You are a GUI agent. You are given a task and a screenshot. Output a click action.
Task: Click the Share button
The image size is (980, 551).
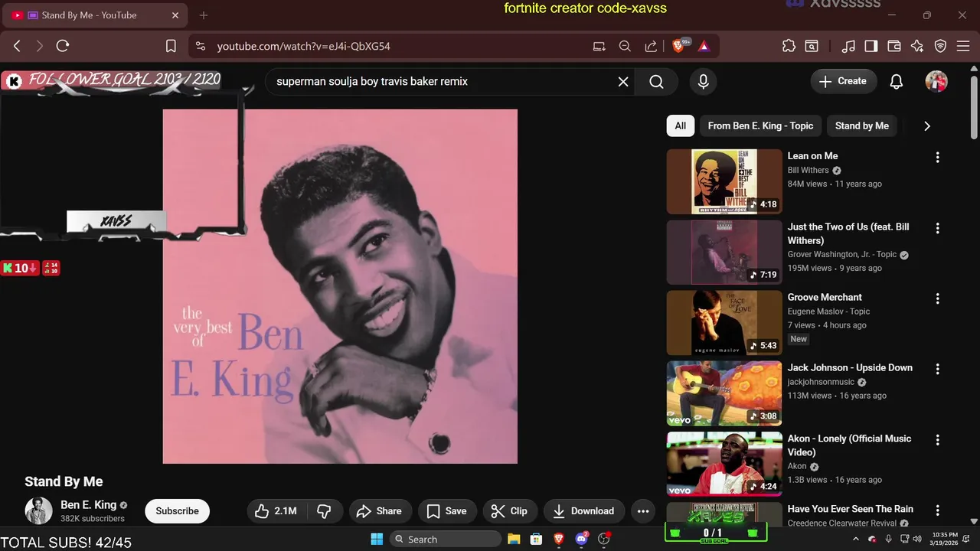381,511
